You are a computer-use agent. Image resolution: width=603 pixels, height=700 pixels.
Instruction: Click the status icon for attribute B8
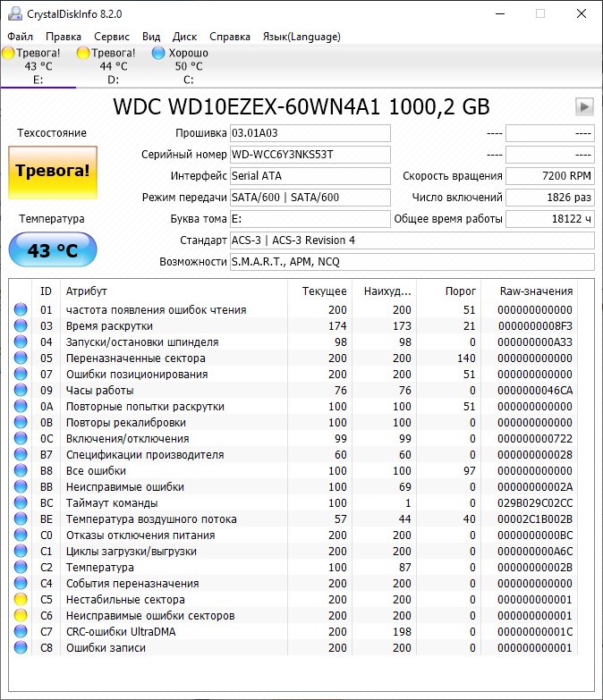[21, 470]
